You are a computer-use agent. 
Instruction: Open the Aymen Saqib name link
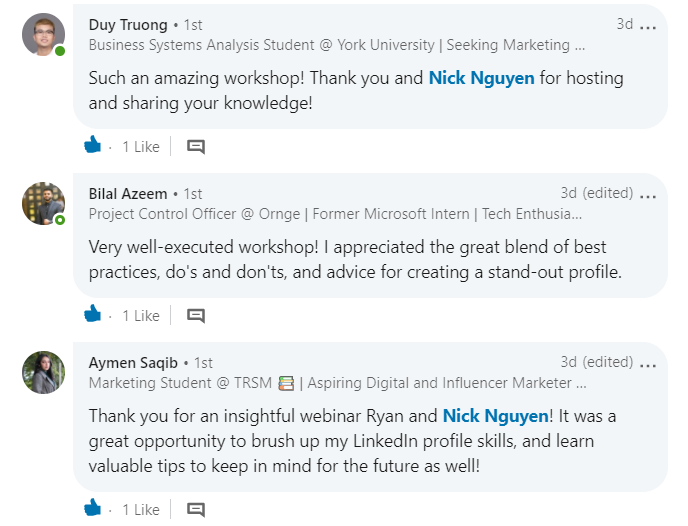click(133, 363)
